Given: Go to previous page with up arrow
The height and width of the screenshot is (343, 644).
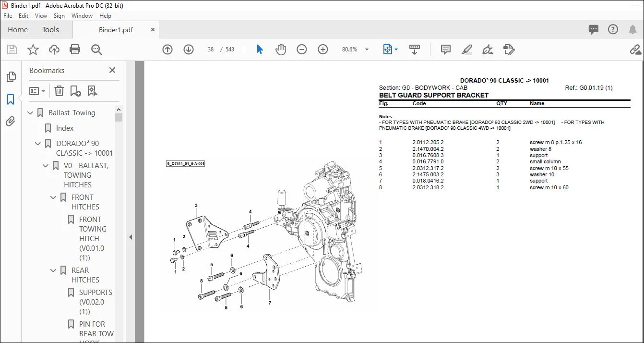Looking at the screenshot, I should [167, 49].
